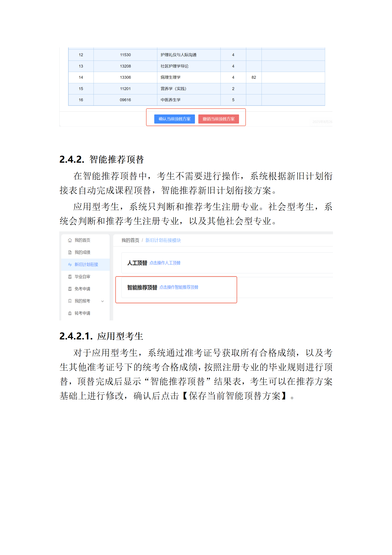Select the 病理生理学 course row
The height and width of the screenshot is (555, 392).
(x=170, y=77)
